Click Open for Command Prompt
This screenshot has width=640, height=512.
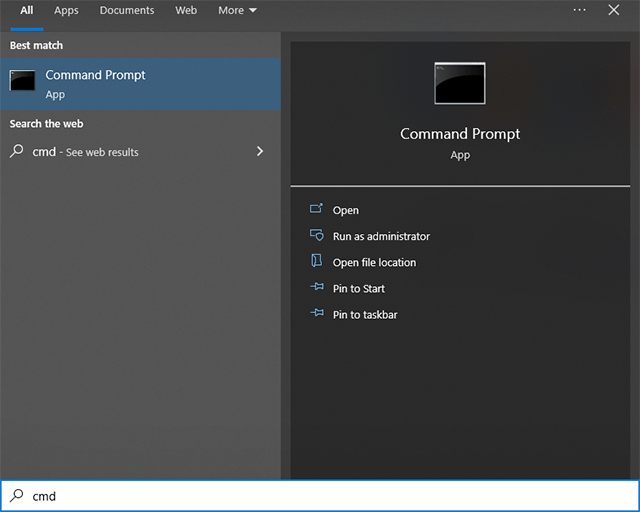pyautogui.click(x=346, y=210)
